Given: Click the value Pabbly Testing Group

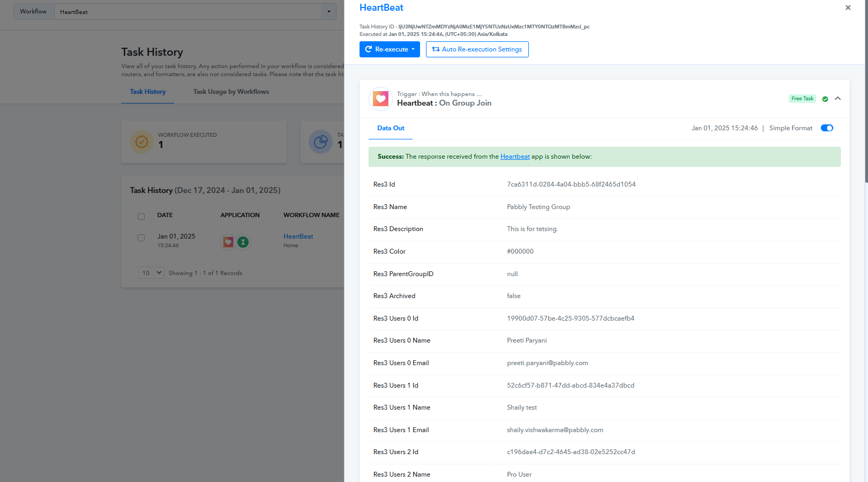Looking at the screenshot, I should [538, 207].
